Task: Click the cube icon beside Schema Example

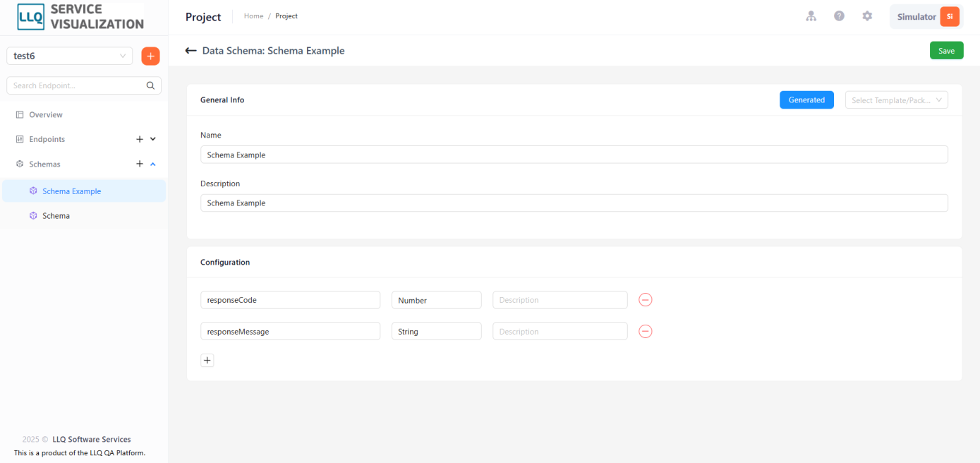Action: coord(33,191)
